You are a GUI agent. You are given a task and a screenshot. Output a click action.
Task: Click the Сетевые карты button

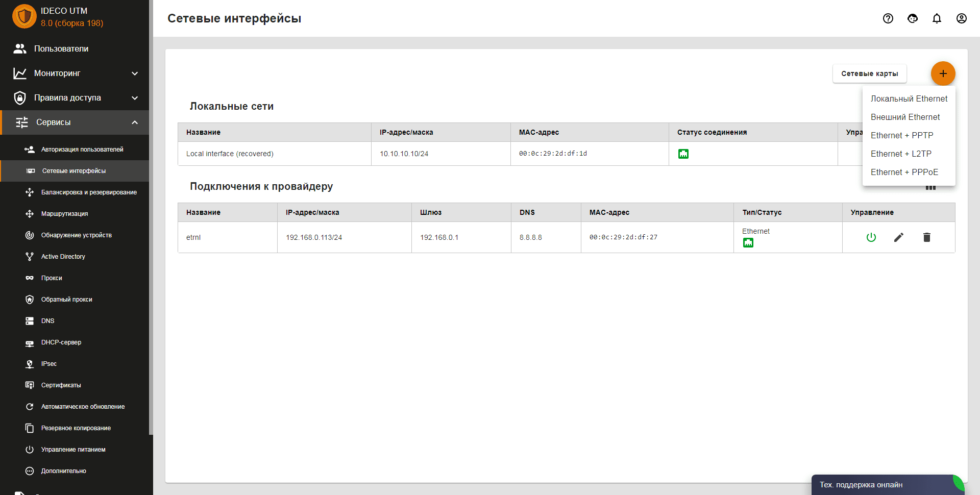tap(869, 73)
